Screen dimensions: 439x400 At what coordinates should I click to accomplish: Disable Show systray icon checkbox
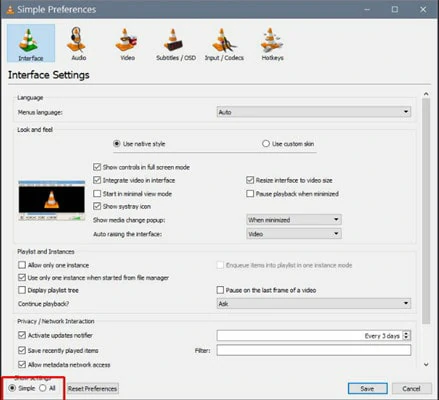pyautogui.click(x=97, y=206)
